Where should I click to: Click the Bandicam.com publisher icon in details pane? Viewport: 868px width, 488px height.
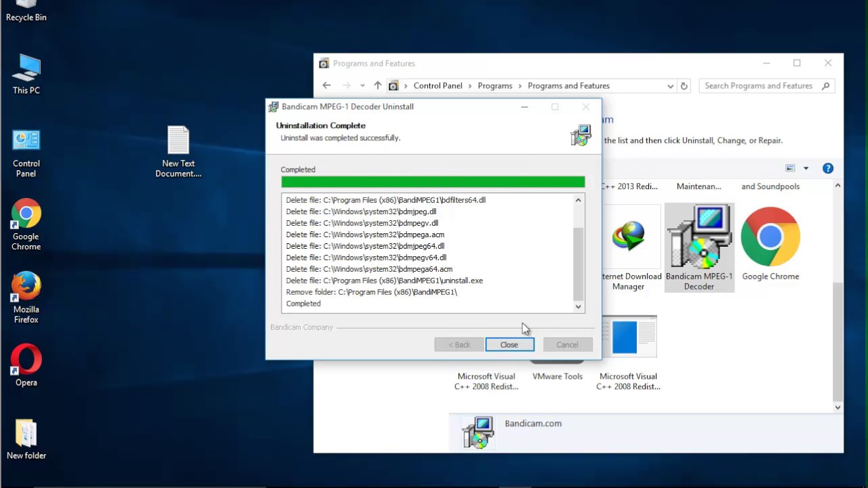pos(477,432)
